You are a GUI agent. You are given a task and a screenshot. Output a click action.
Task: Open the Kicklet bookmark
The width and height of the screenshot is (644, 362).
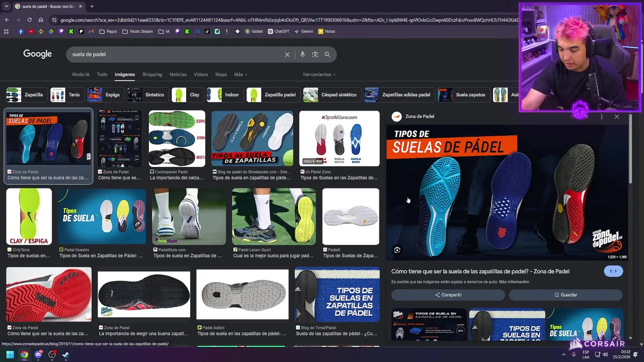coord(254,31)
